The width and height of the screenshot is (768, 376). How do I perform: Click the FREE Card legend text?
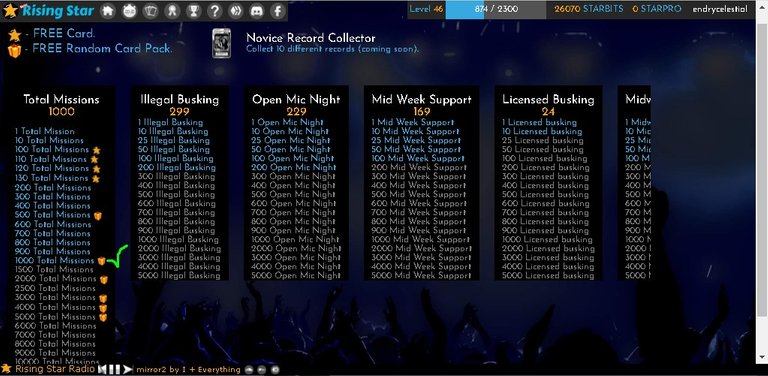pos(64,34)
